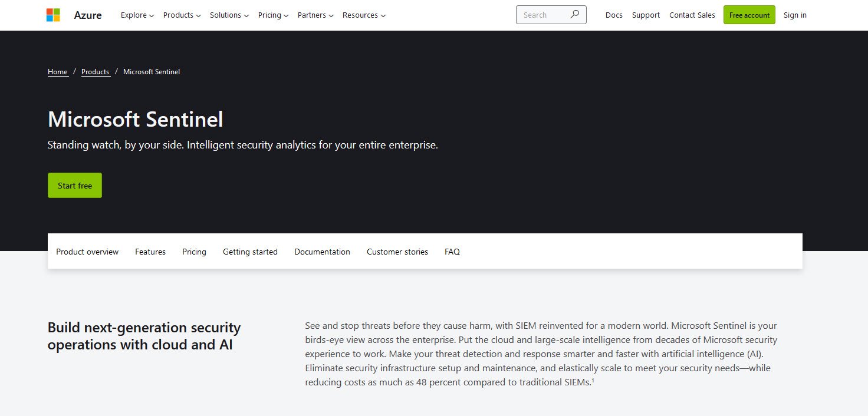Expand the Explore menu
This screenshot has width=868, height=416.
pos(137,15)
